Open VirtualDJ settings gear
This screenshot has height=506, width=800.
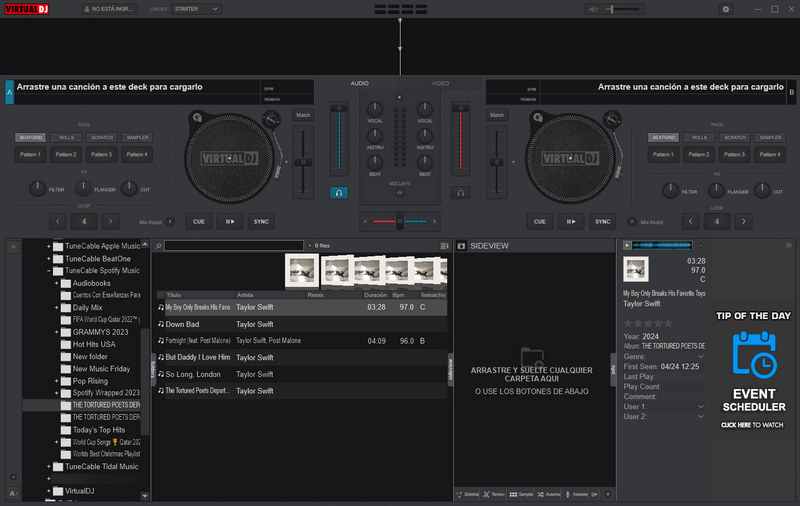[726, 9]
